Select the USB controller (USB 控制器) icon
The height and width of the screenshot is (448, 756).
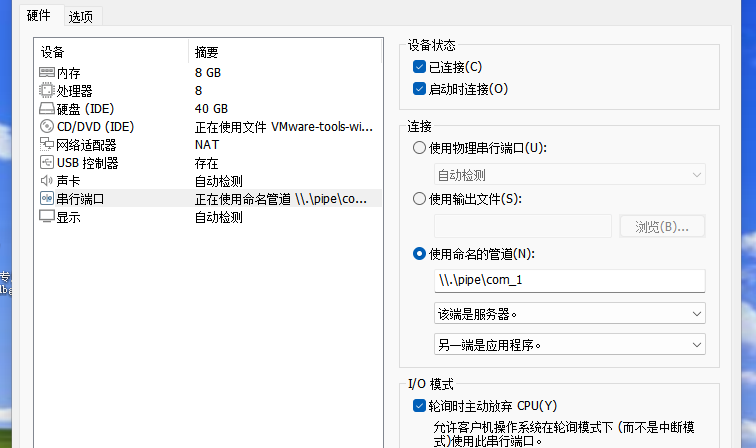coord(47,163)
